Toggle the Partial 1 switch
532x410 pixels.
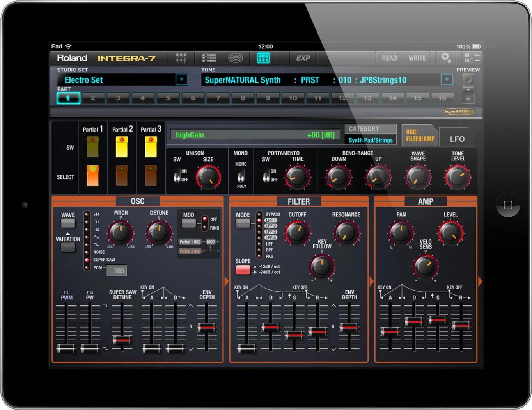92,146
